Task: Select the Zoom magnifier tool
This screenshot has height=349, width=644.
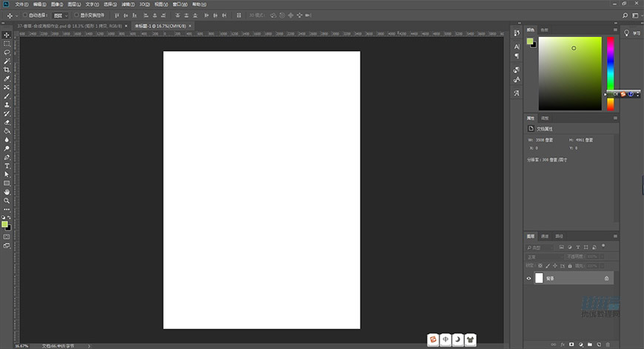Action: pos(7,200)
